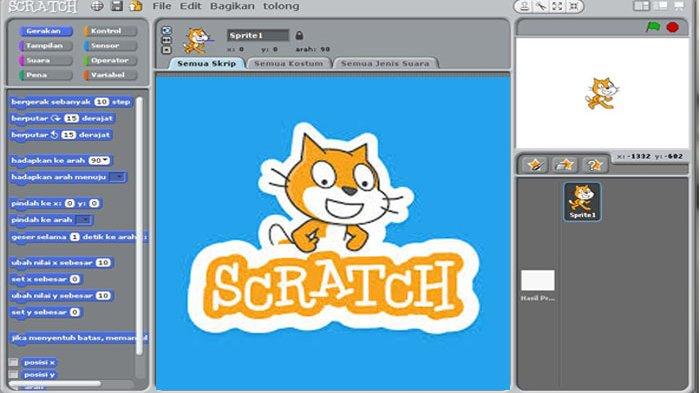Viewport: 700px width, 393px height.
Task: Select the don't-rotate rotation style button
Action: point(167,50)
